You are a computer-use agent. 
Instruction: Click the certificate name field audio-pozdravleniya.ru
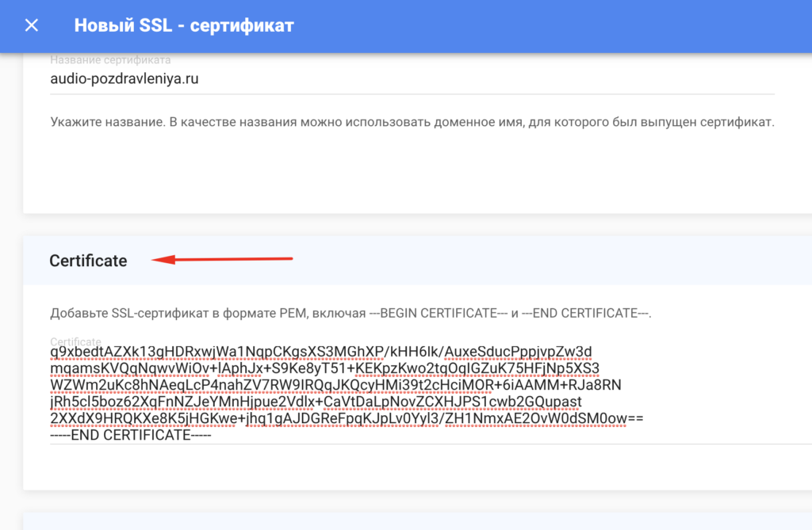(x=412, y=78)
